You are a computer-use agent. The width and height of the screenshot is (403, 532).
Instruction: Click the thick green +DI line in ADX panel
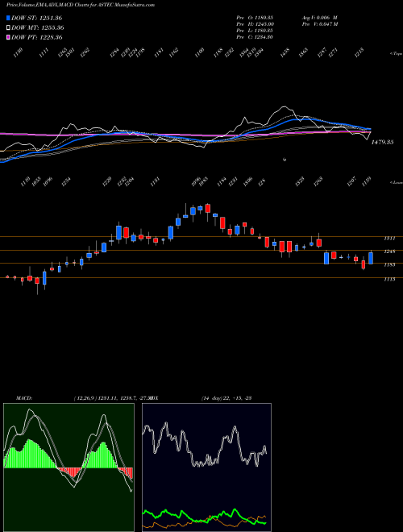coord(204,518)
